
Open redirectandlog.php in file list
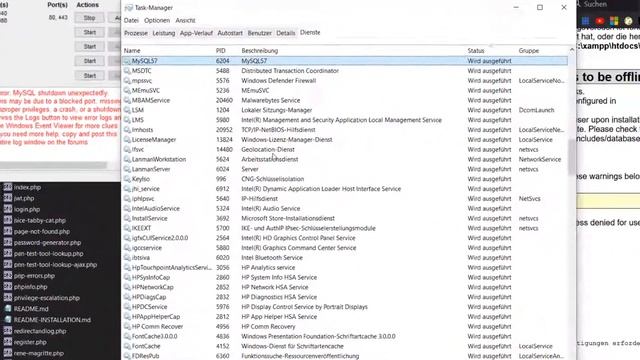coord(40,331)
